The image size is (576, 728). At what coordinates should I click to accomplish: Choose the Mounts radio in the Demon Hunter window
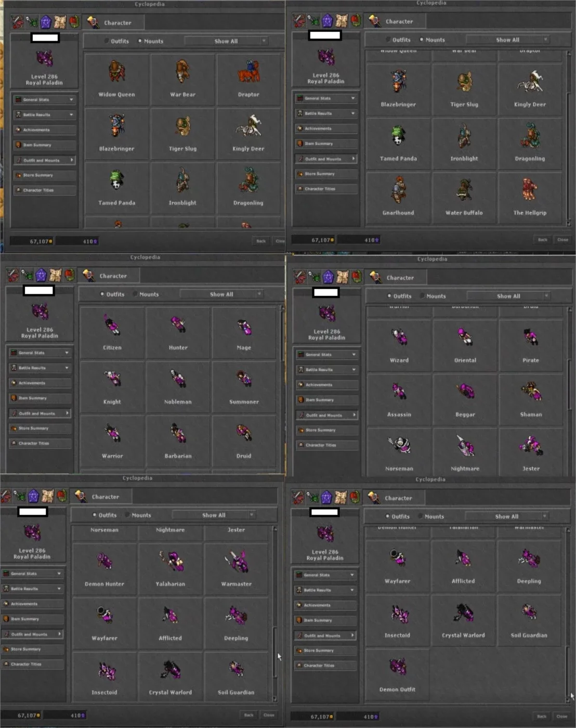(138, 515)
